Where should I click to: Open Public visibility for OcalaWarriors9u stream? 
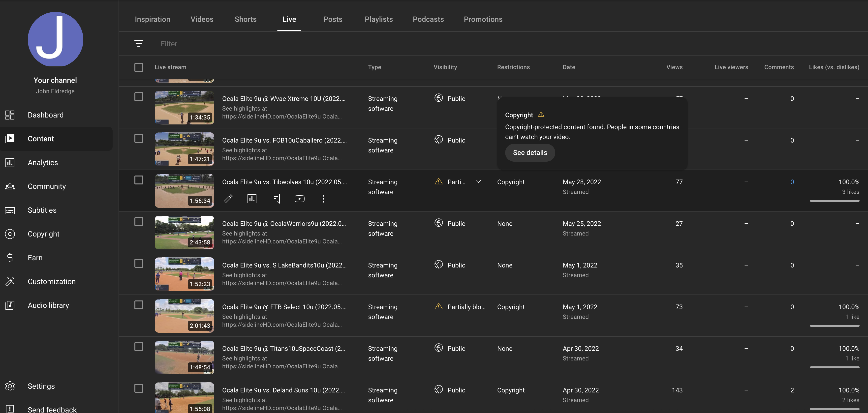click(456, 224)
